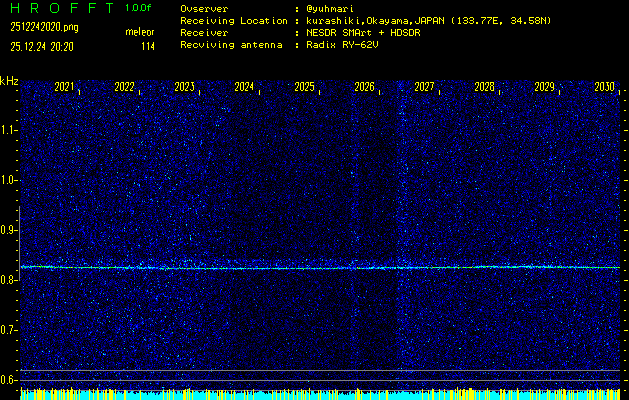Click the 2021 time marker
The width and height of the screenshot is (629, 400).
pos(64,88)
